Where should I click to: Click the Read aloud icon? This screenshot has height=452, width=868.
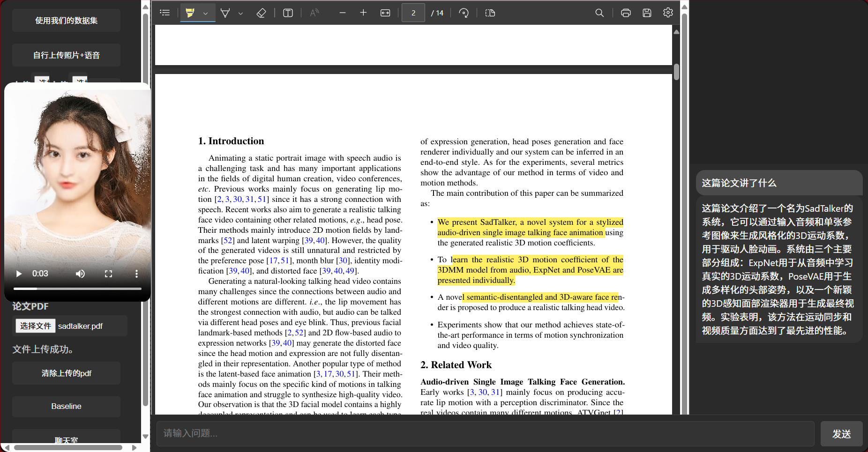pyautogui.click(x=314, y=13)
